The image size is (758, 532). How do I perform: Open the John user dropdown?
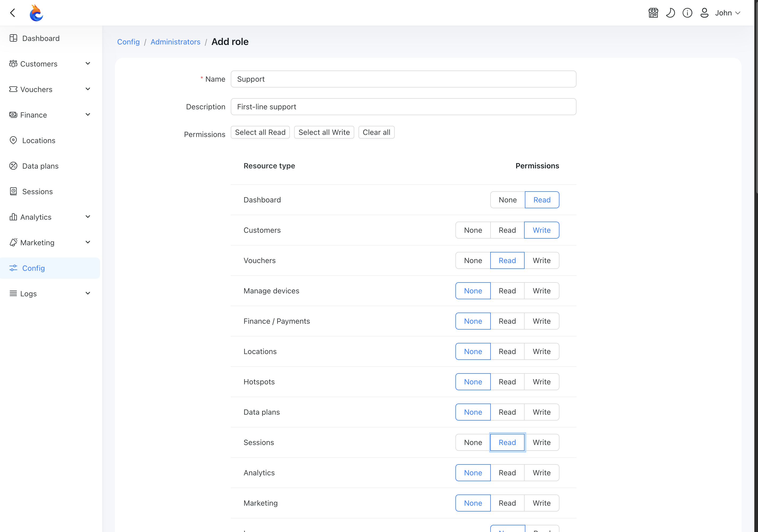(x=728, y=13)
